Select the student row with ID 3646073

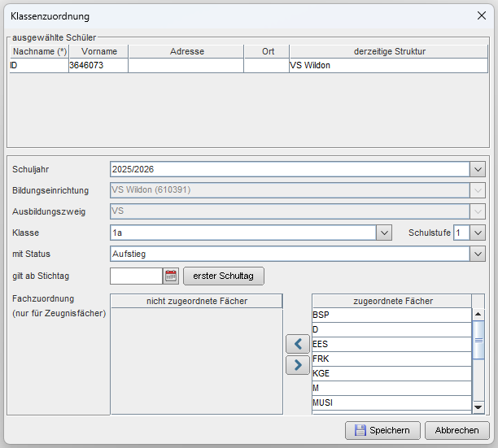[x=249, y=65]
